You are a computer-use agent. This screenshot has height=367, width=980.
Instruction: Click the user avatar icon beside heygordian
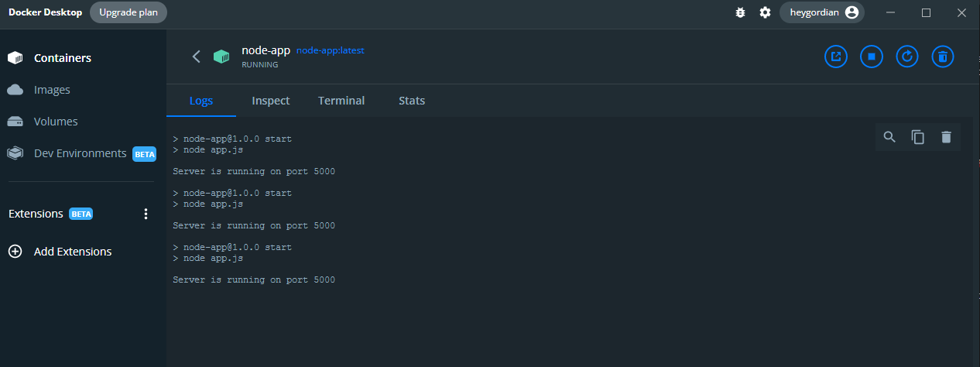click(x=852, y=12)
